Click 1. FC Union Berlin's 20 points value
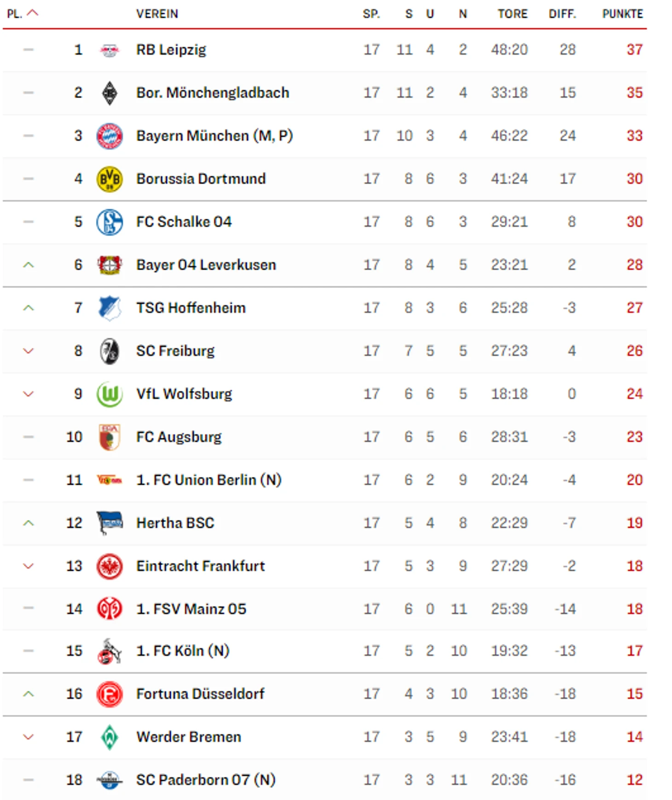 point(634,480)
